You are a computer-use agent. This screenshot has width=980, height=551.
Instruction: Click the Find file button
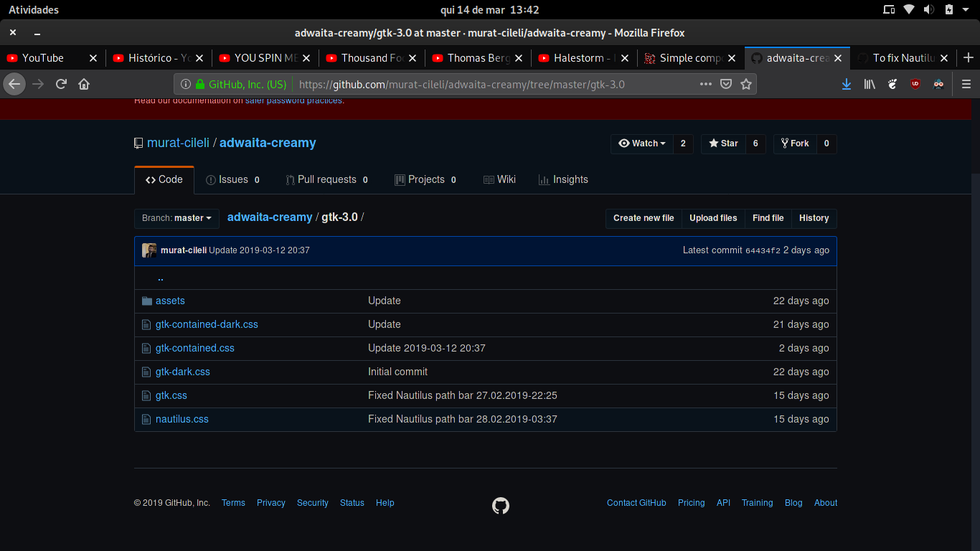coord(768,218)
